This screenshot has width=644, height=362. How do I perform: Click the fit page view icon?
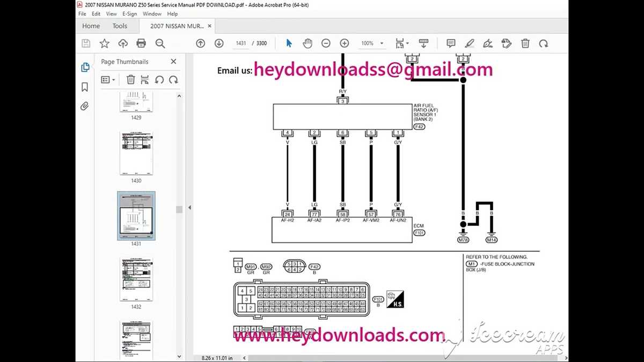400,43
